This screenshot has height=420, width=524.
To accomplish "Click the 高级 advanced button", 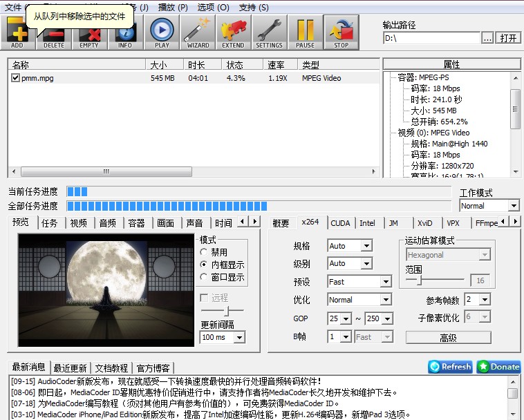I will [449, 338].
